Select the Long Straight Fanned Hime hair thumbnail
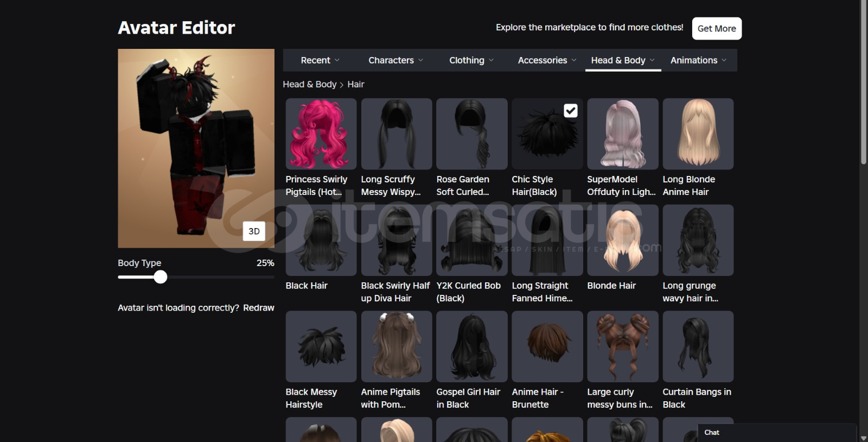 pos(547,240)
